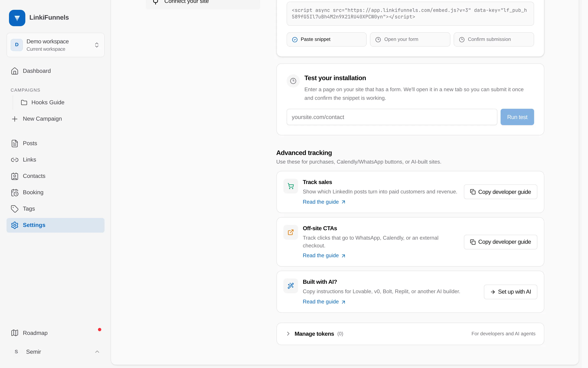
Task: Open the Demo workspace switcher
Action: pos(55,45)
